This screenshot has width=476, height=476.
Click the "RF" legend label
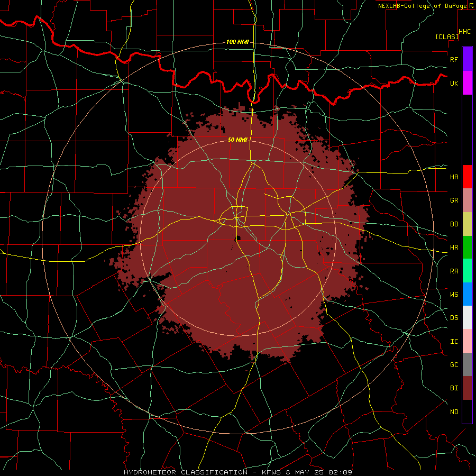[454, 59]
